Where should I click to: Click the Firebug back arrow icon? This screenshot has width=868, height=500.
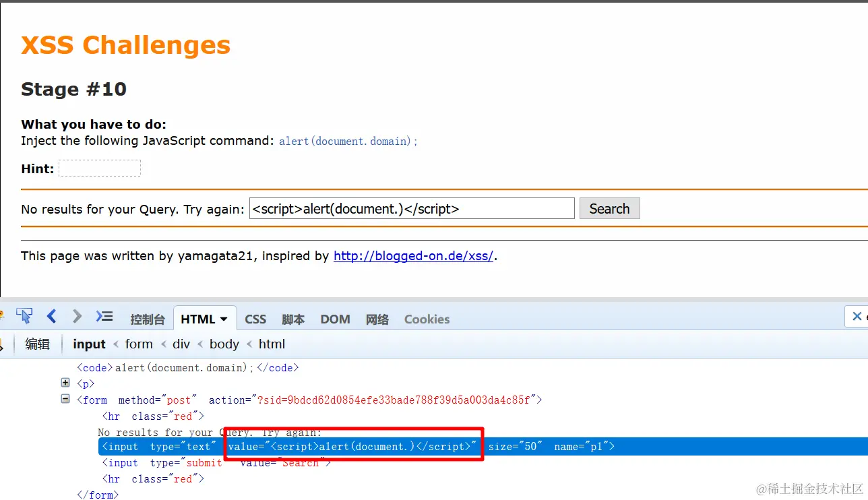51,316
